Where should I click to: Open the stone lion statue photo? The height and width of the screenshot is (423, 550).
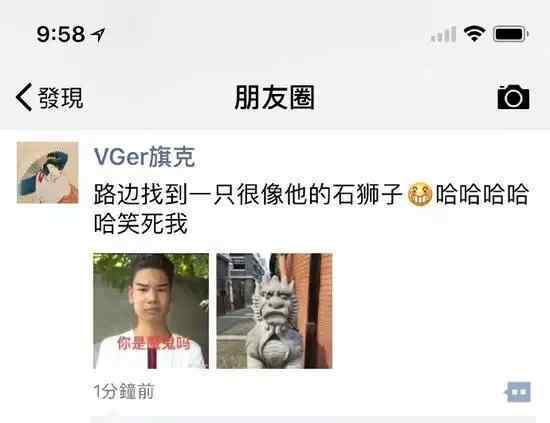(274, 311)
